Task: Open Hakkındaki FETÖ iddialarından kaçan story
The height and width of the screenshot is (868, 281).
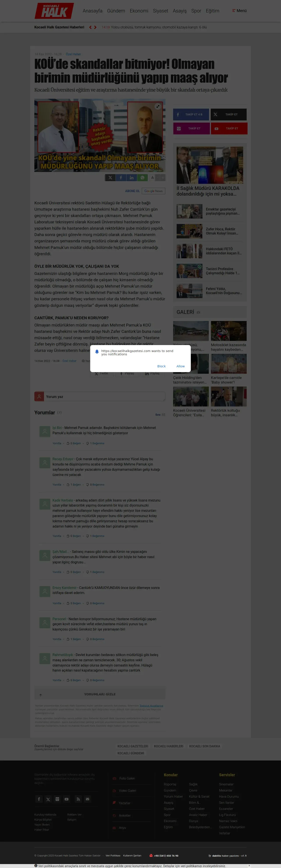Action: tap(210, 251)
